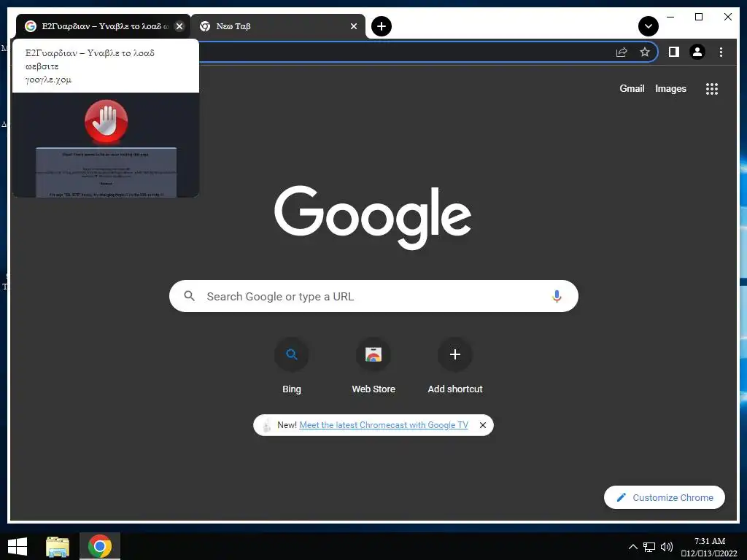Image resolution: width=747 pixels, height=560 pixels.
Task: Minimize the Chrome window
Action: pos(670,17)
